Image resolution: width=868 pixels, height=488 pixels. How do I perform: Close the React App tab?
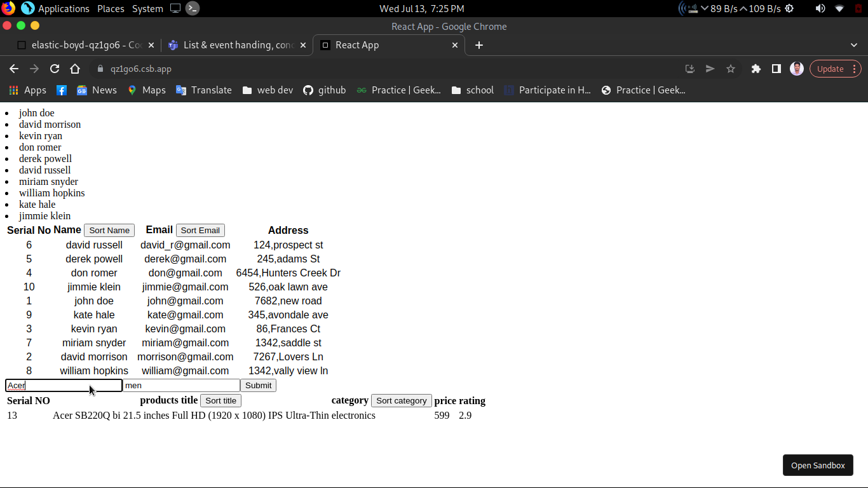[455, 45]
